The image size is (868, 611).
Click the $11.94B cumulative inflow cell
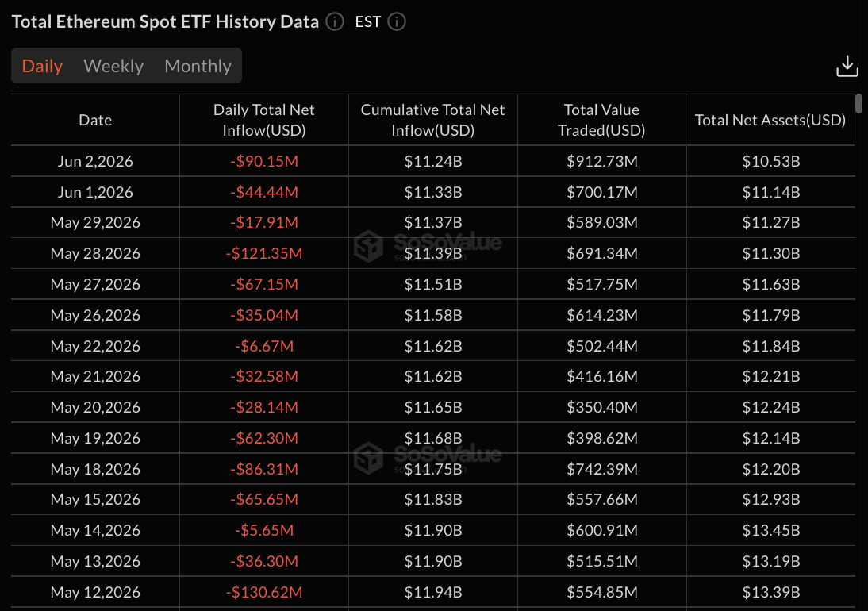(433, 592)
